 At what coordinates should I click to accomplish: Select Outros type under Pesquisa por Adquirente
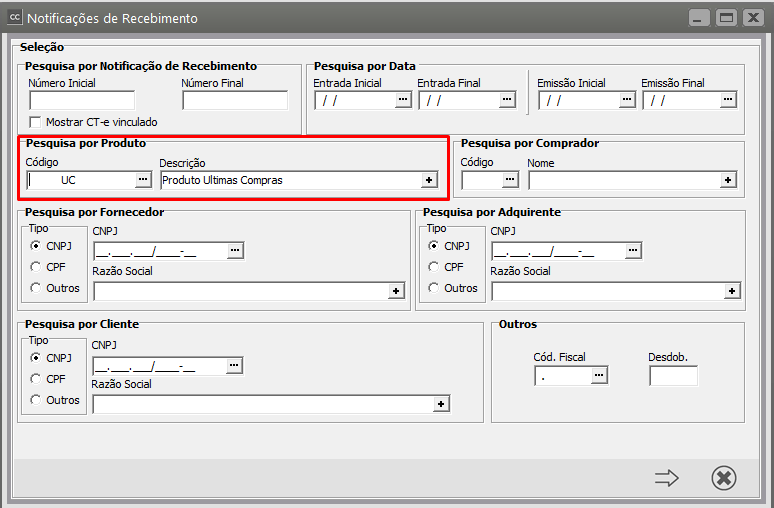click(x=434, y=288)
